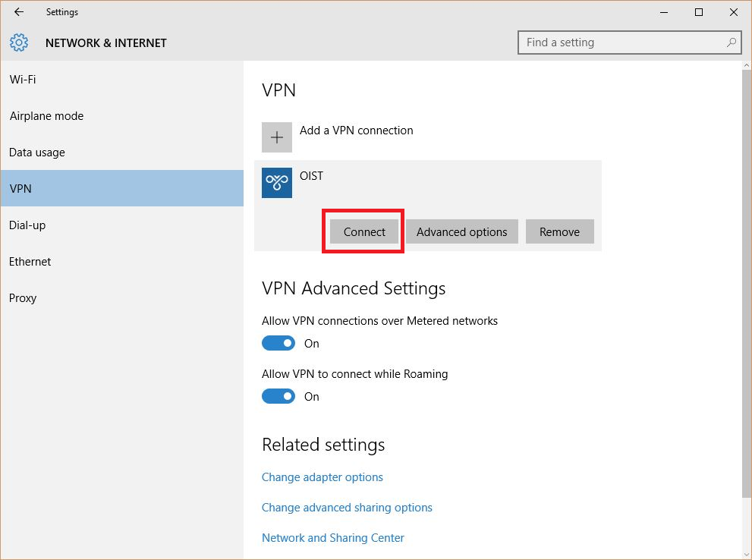
Task: Click the back arrow icon
Action: point(19,12)
